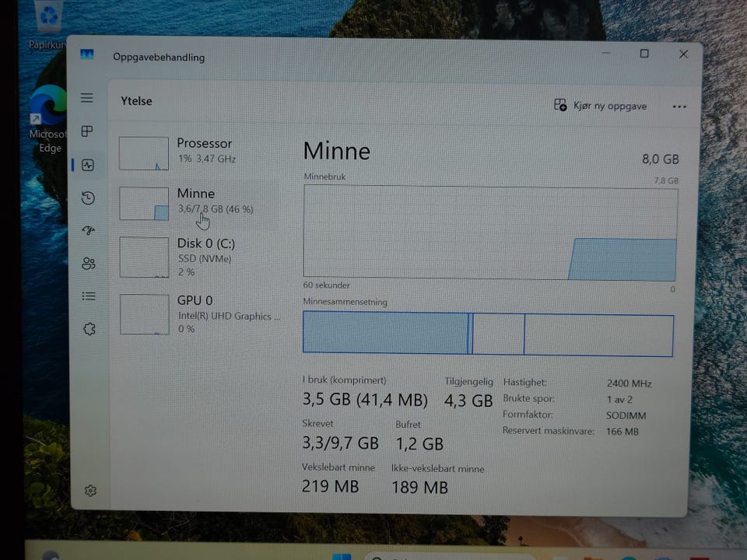Click the Minne mini usage graph
The image size is (747, 560).
(x=144, y=203)
